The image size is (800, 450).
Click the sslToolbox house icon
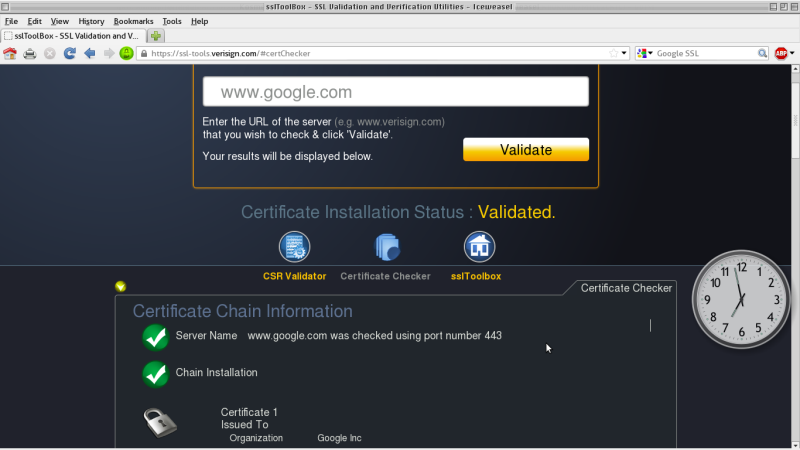coord(479,247)
